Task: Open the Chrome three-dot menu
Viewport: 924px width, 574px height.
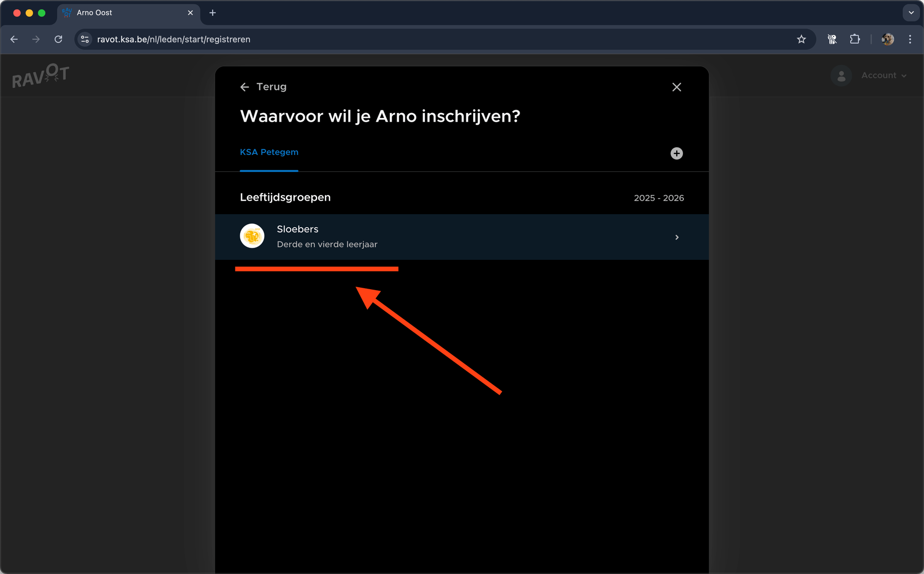Action: click(x=910, y=39)
